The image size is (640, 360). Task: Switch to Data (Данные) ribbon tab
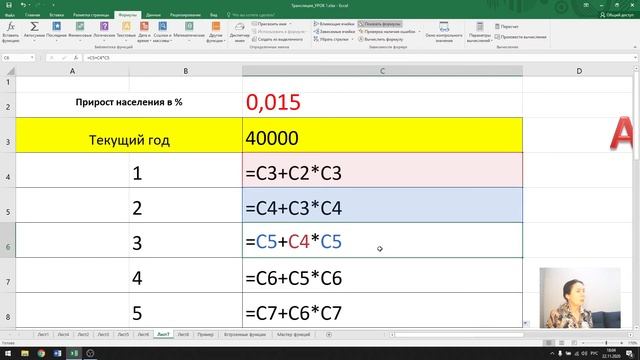(153, 15)
